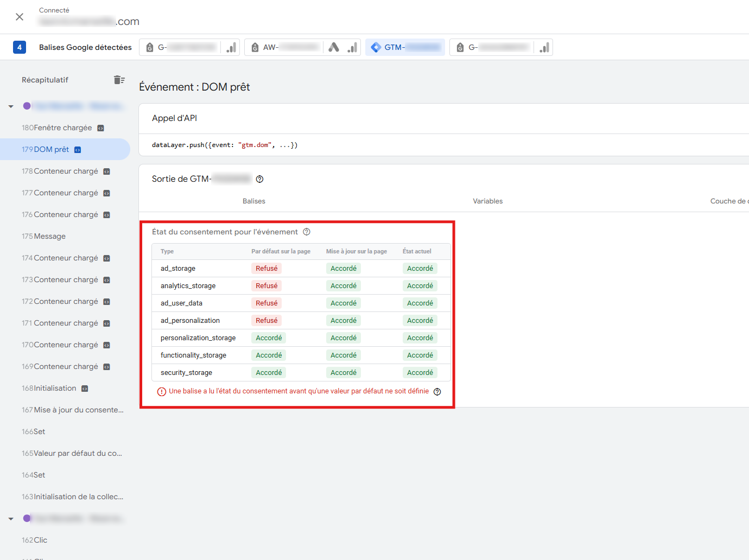749x560 pixels.
Task: Click the help icon after the red consent warning
Action: point(437,392)
